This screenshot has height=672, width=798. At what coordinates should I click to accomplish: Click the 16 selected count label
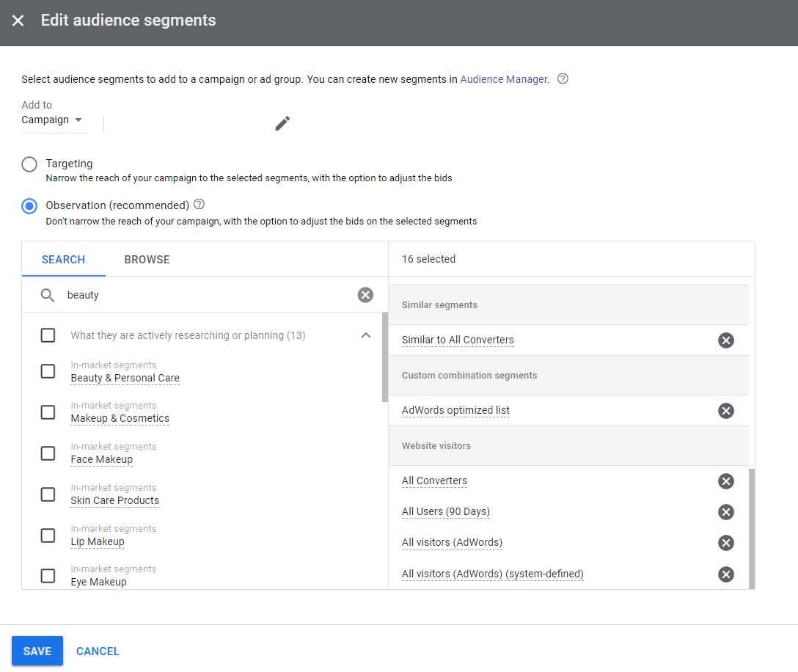click(428, 259)
